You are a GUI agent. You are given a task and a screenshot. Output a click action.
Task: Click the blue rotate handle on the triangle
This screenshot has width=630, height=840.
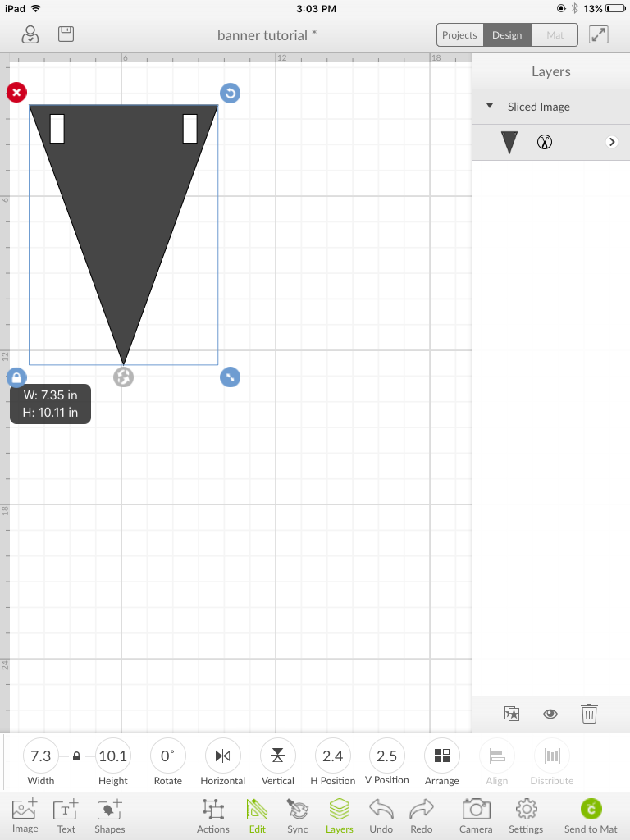[230, 94]
